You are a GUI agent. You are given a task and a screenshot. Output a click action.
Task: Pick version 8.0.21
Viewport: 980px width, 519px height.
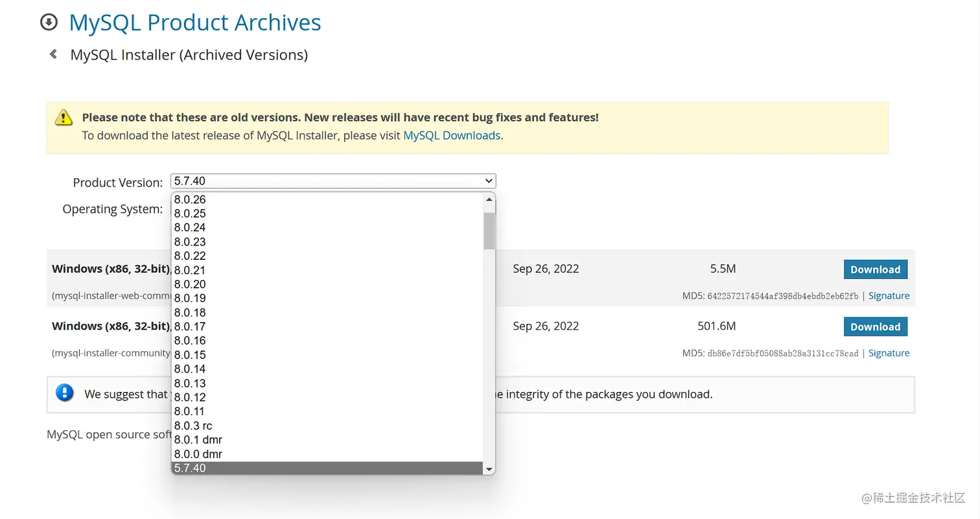click(x=327, y=270)
